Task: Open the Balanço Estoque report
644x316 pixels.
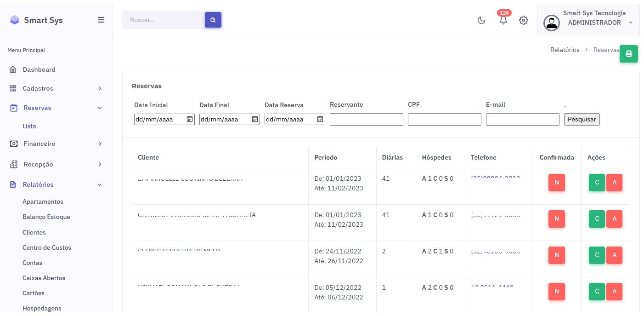Action: pos(46,217)
